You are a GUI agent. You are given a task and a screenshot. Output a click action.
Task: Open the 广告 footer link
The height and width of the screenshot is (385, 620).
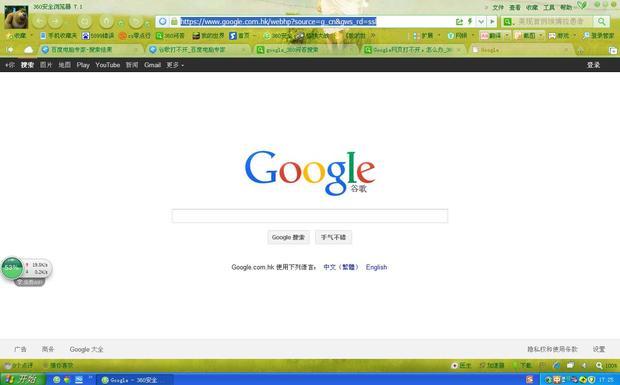[x=20, y=349]
